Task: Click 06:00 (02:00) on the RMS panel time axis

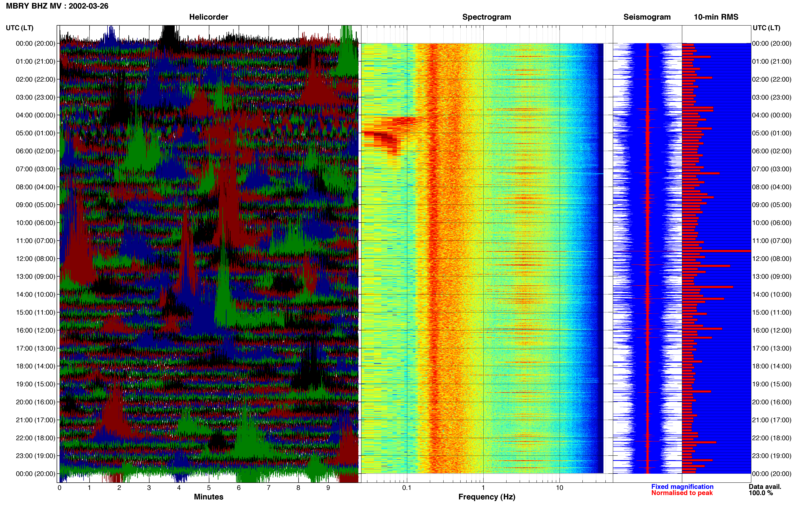Action: point(772,151)
